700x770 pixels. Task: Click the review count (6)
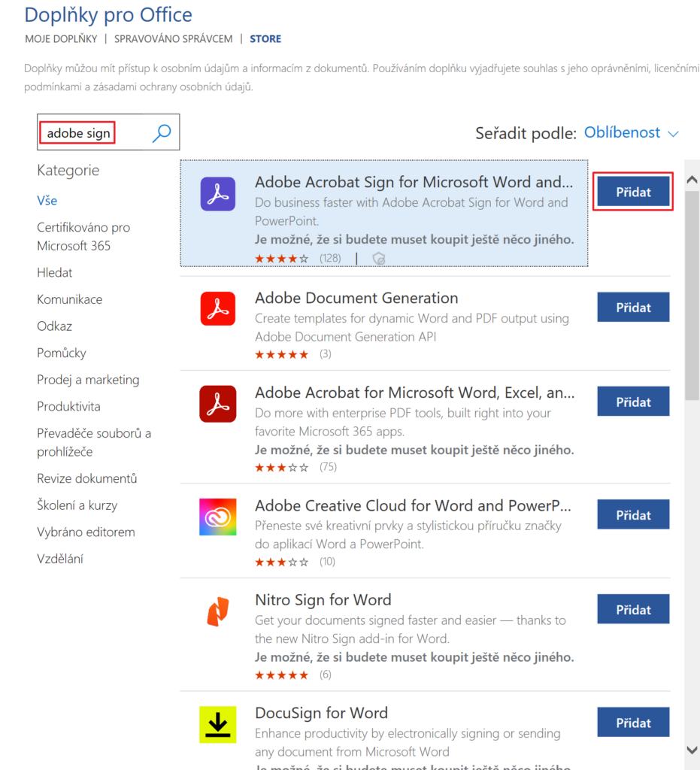(x=325, y=675)
